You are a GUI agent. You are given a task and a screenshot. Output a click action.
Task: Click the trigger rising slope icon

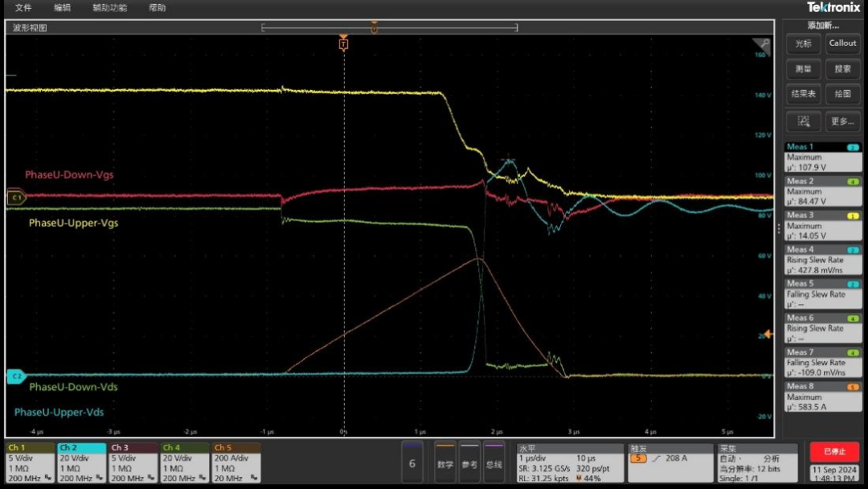coord(656,458)
